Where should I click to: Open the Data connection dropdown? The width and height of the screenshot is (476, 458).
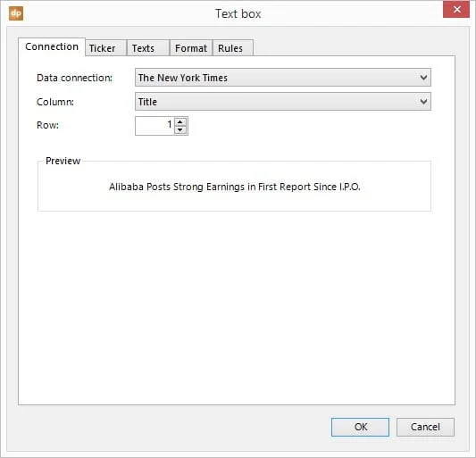[282, 78]
